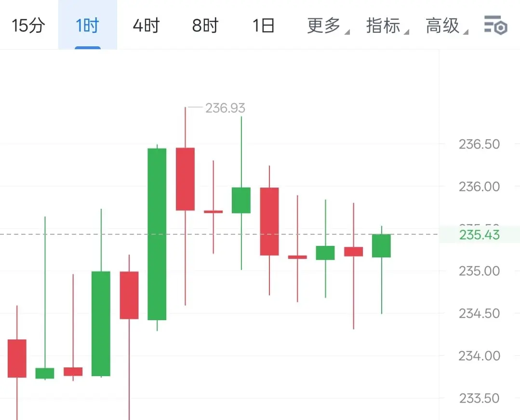Click the 236.50 axis price label

(x=479, y=144)
